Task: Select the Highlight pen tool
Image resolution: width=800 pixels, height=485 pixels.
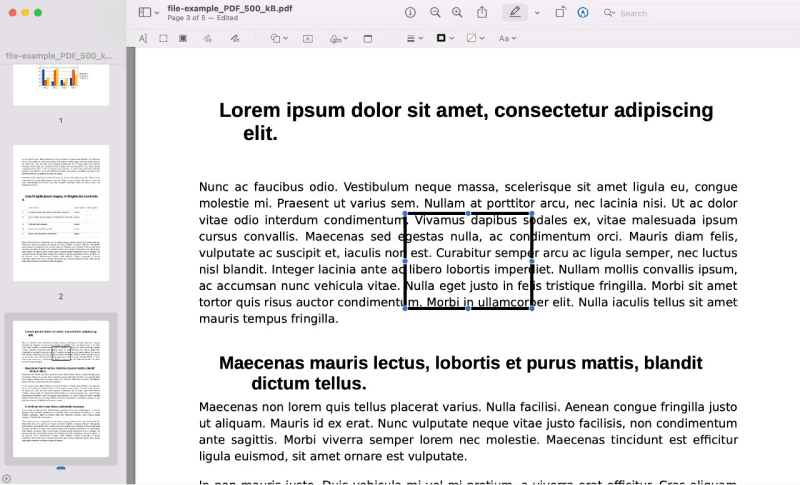Action: tap(515, 13)
